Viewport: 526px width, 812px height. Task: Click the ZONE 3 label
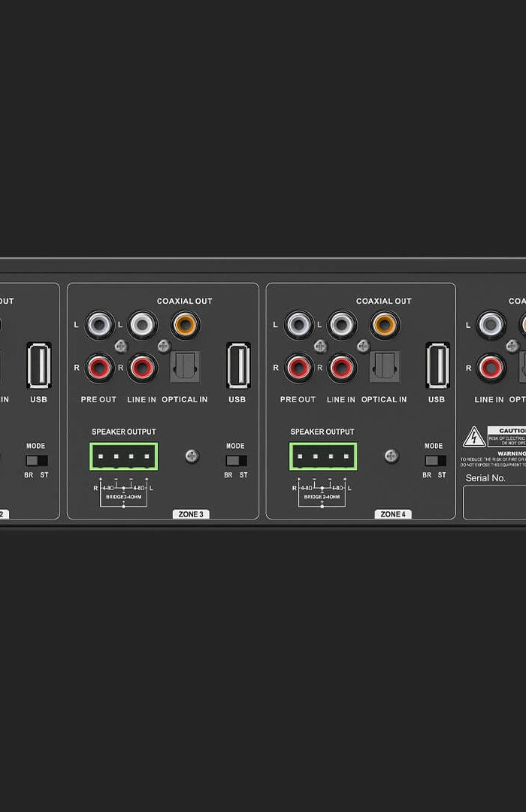[191, 514]
